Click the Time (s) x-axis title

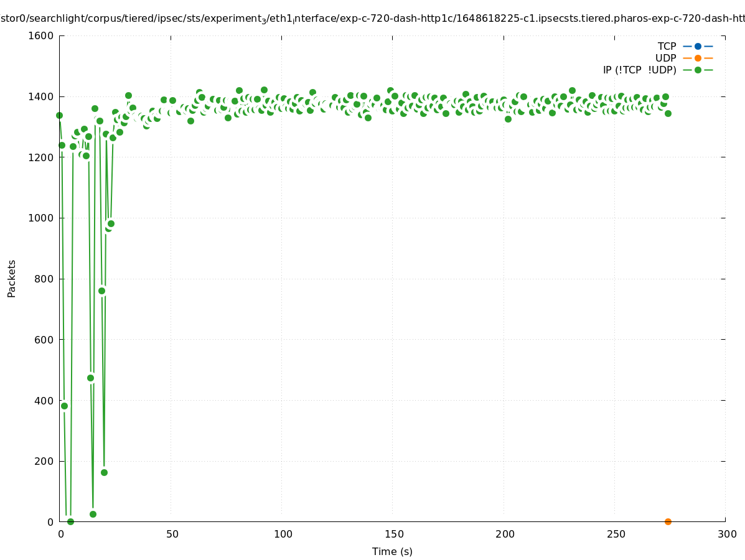point(392,551)
